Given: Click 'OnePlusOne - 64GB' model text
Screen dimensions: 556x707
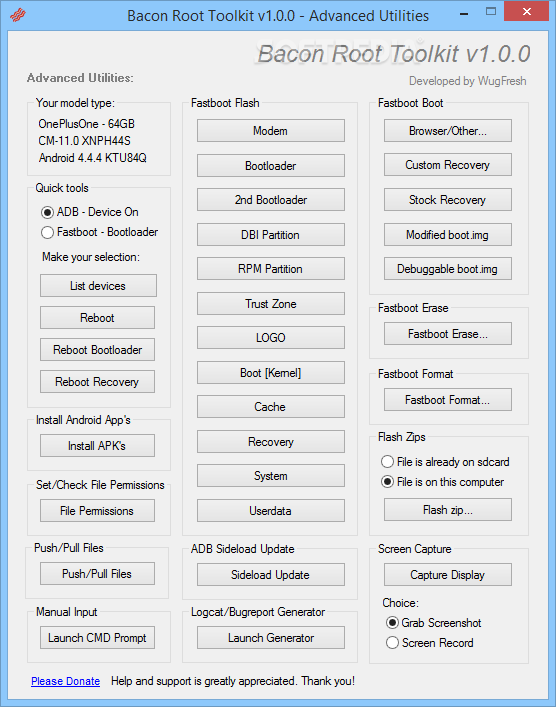Looking at the screenshot, I should pos(87,124).
